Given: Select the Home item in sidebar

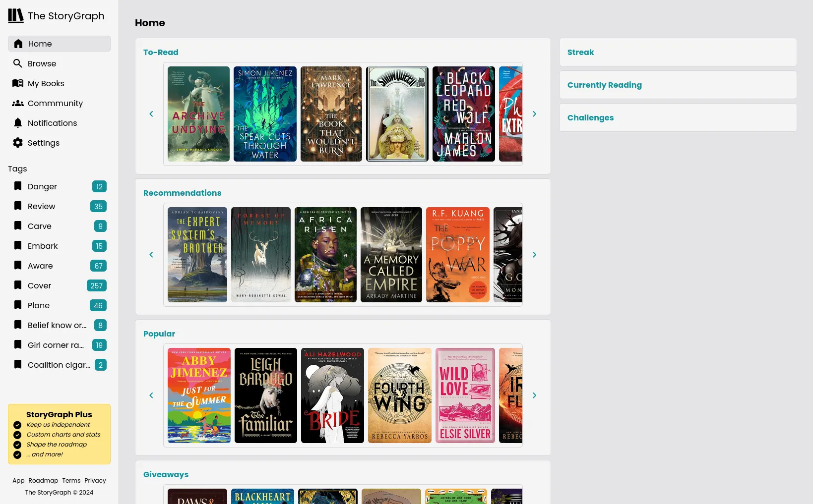Looking at the screenshot, I should [x=59, y=44].
